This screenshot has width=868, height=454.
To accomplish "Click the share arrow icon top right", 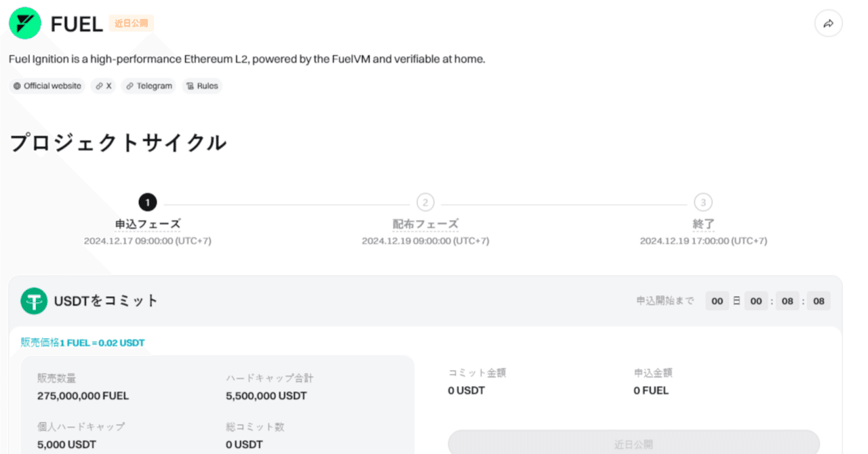I will 828,22.
